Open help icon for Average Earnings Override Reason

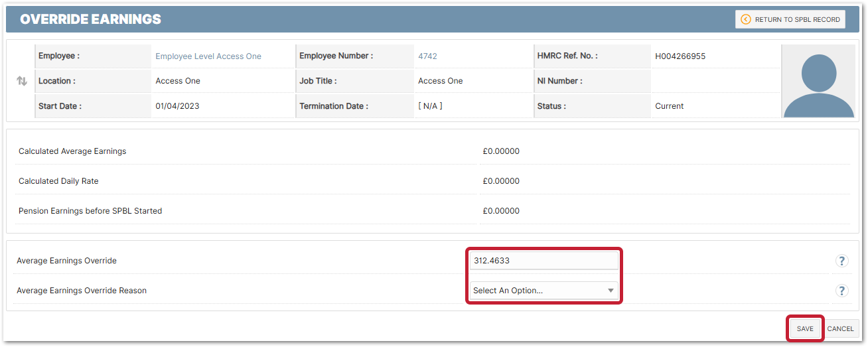[x=841, y=291]
